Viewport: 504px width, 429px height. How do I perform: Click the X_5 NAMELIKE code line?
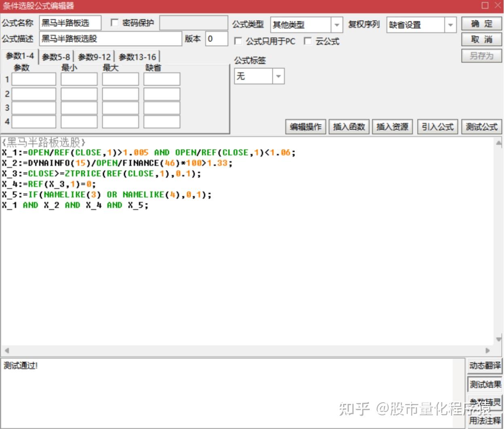[x=107, y=195]
